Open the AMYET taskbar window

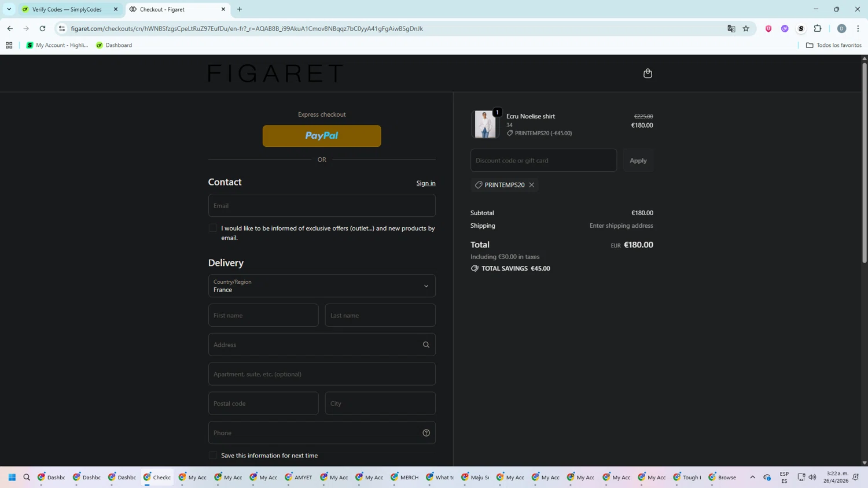299,478
